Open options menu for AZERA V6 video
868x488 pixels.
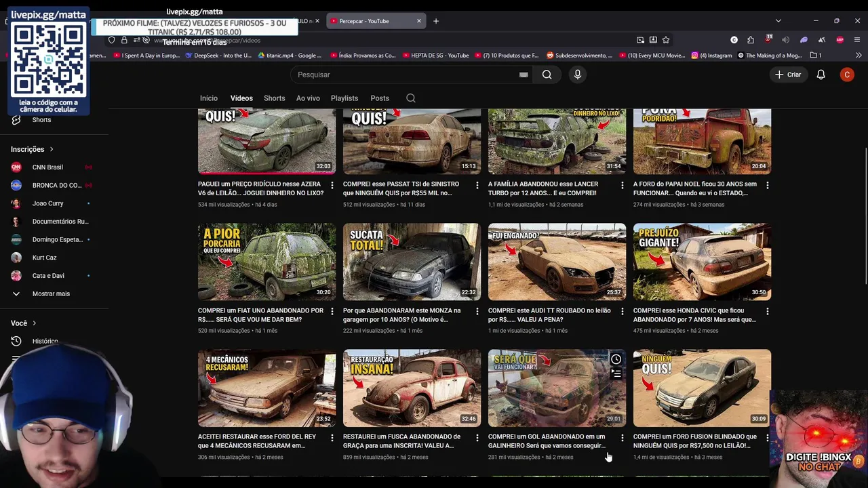(332, 185)
